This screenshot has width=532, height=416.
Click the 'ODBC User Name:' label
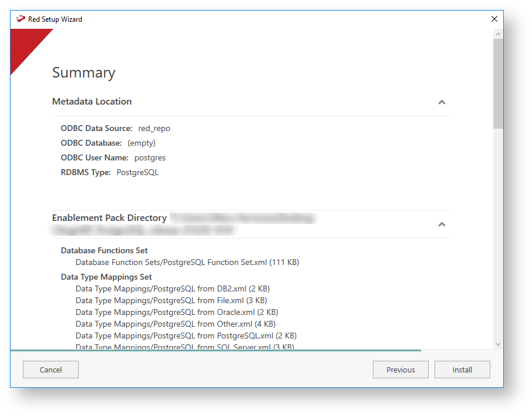[95, 158]
